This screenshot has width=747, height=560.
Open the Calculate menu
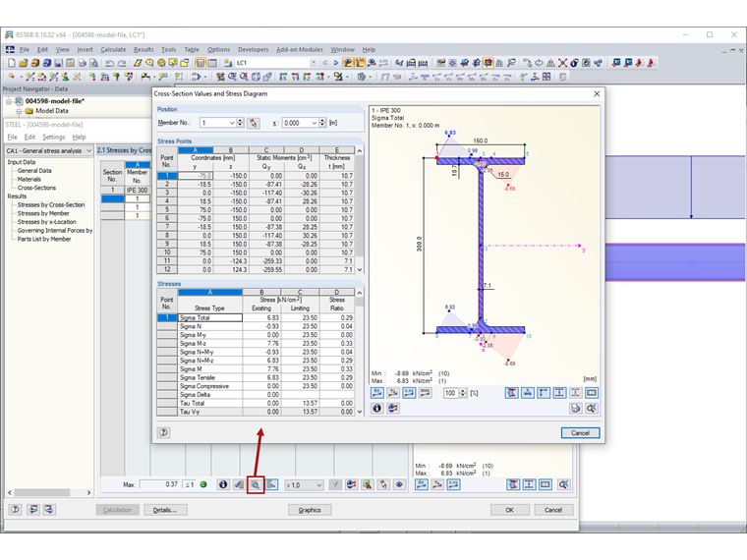coord(113,49)
